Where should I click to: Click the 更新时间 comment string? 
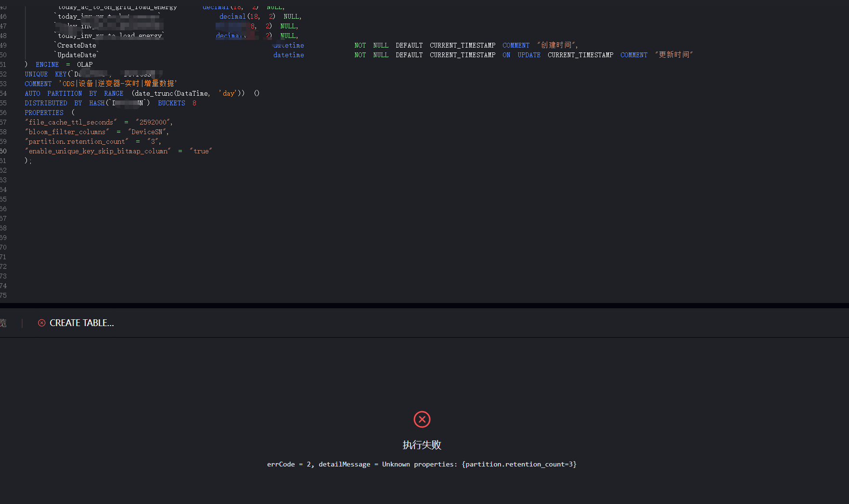click(x=673, y=55)
